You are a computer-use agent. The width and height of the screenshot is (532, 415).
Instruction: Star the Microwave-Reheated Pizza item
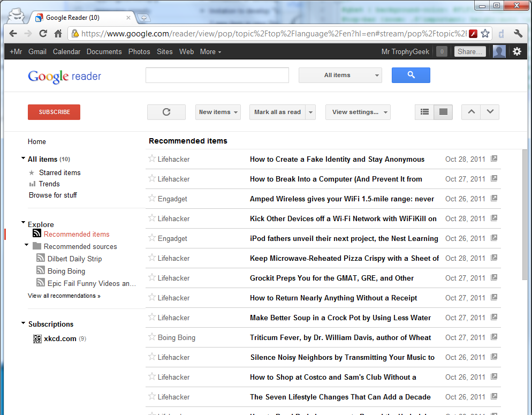point(152,258)
